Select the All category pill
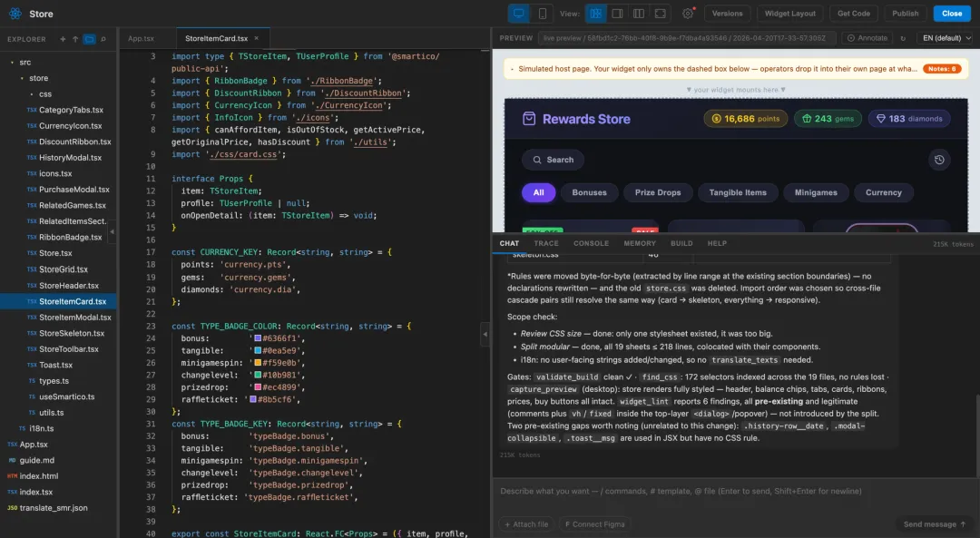980x538 pixels. (538, 192)
